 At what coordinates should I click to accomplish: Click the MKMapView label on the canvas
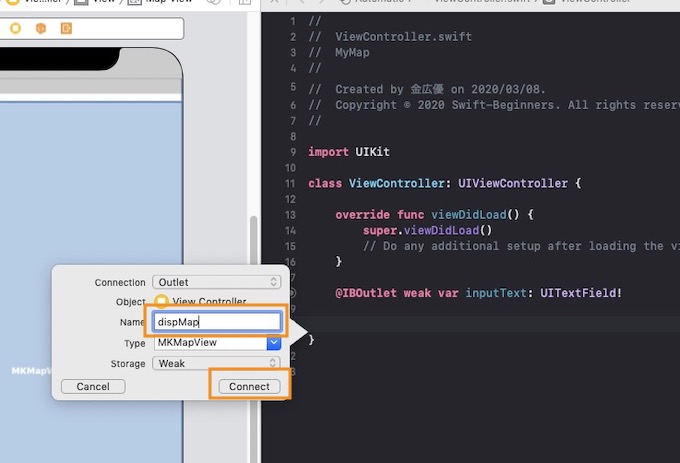[x=28, y=371]
